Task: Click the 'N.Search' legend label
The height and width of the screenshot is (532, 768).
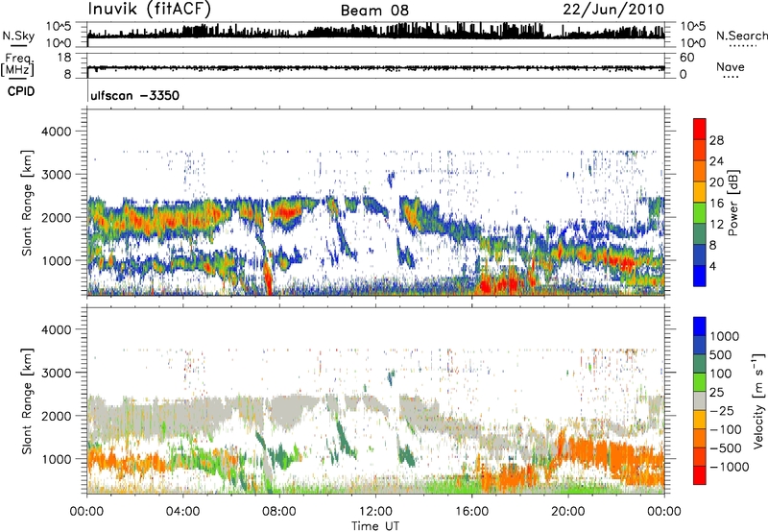Action: click(x=741, y=36)
